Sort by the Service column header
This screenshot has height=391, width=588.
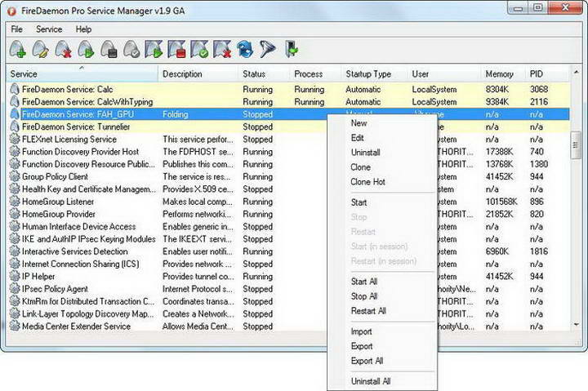point(82,73)
